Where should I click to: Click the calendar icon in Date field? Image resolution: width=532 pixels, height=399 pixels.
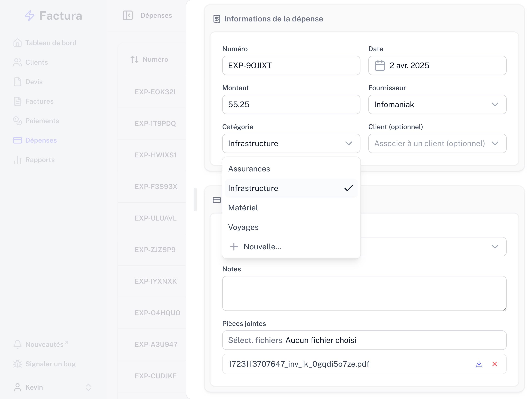(380, 65)
